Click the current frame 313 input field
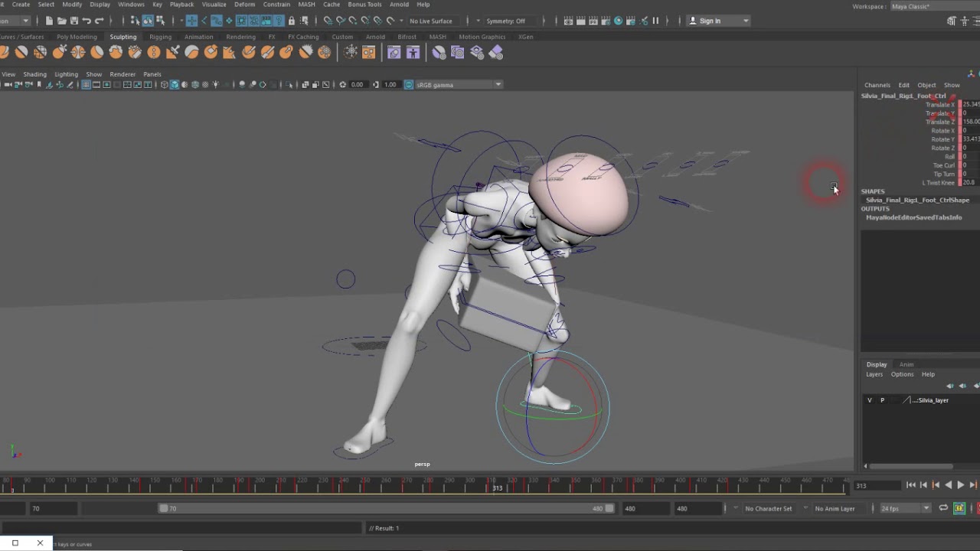The image size is (980, 551). coord(876,485)
